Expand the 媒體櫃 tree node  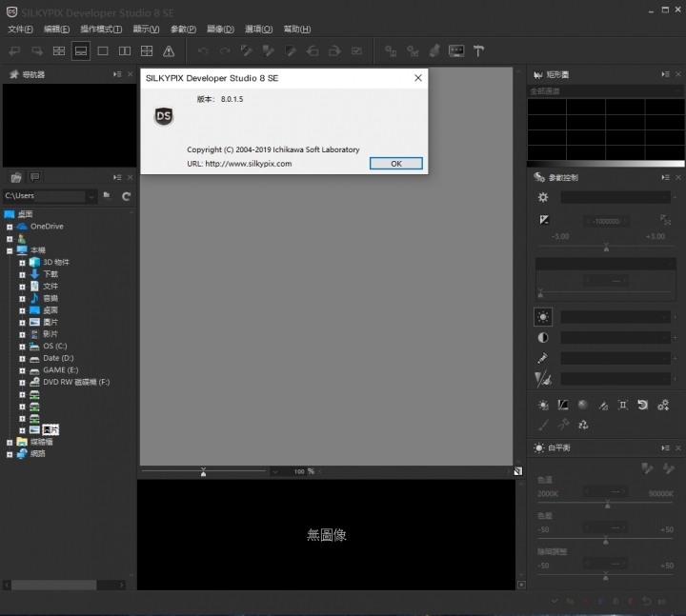tap(10, 443)
